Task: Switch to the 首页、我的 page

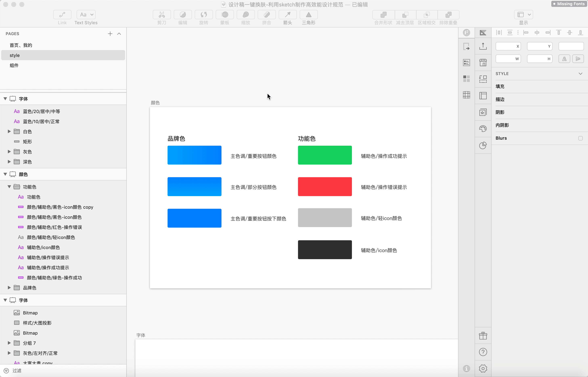Action: [21, 45]
